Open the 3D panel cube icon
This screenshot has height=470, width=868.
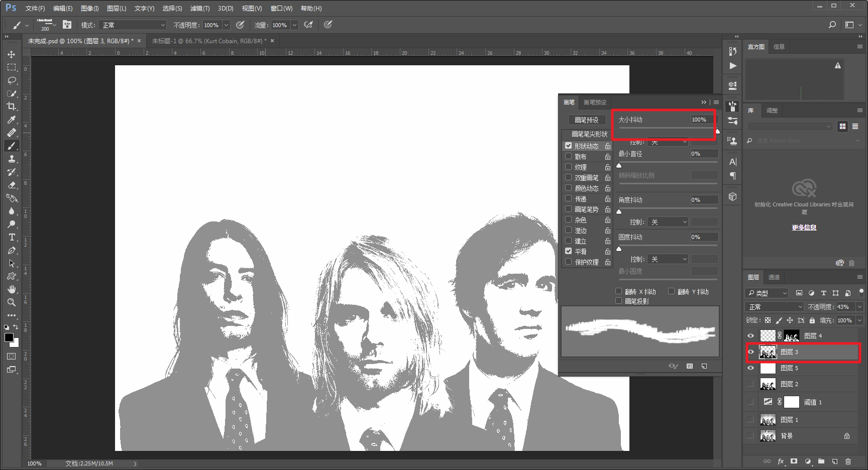point(733,196)
